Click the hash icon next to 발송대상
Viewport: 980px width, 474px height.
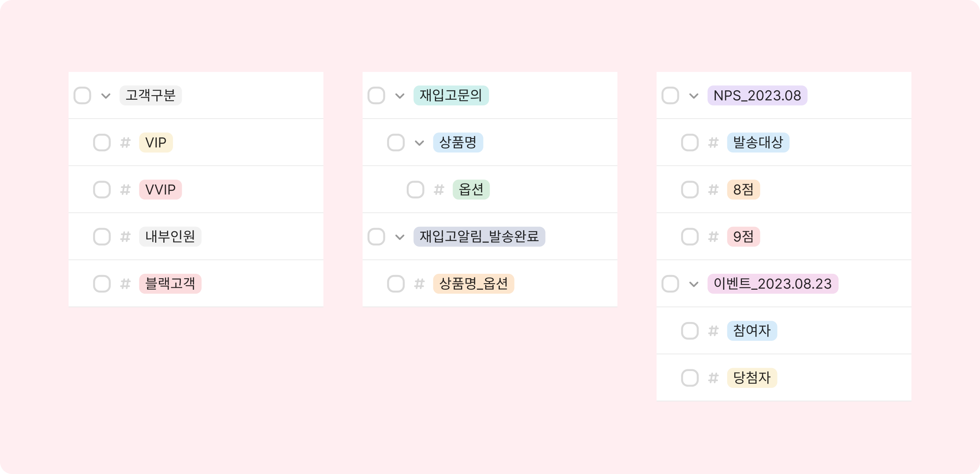pyautogui.click(x=713, y=143)
